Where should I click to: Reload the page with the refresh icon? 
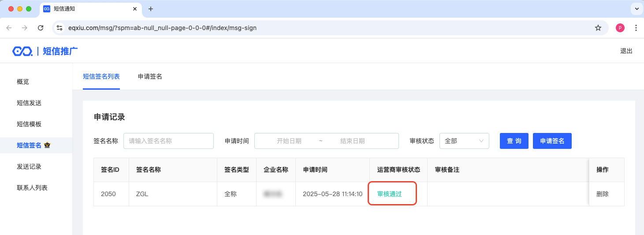click(41, 28)
